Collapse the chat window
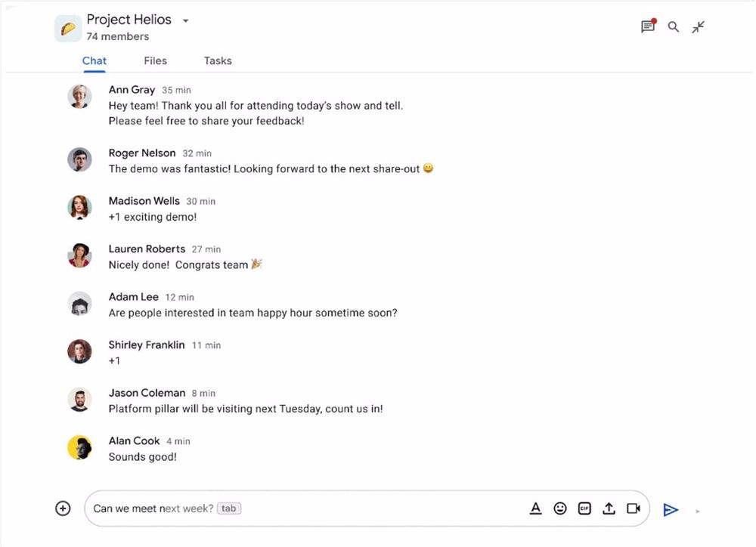The width and height of the screenshot is (756, 547). click(x=699, y=26)
